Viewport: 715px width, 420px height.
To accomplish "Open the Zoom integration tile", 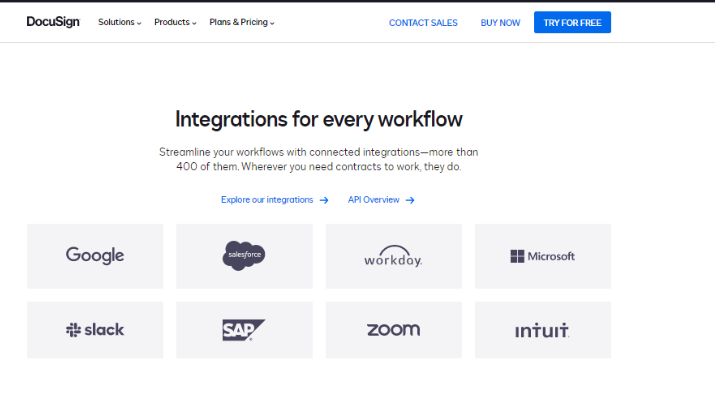I will coord(394,330).
